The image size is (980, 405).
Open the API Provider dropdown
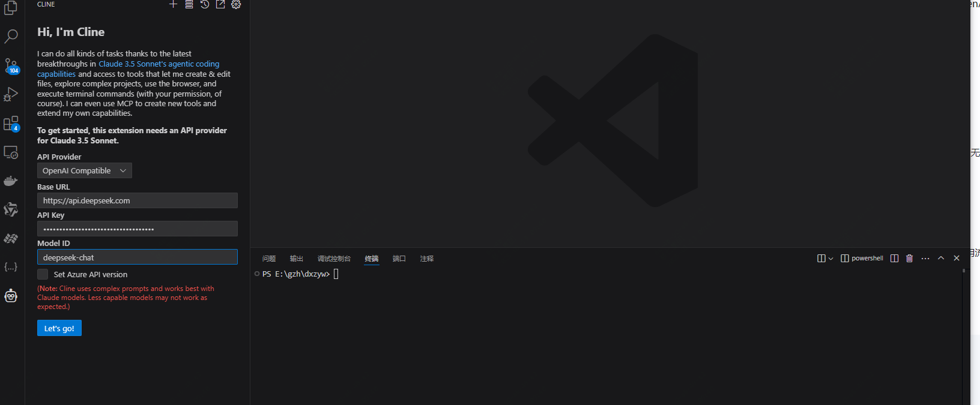point(85,171)
